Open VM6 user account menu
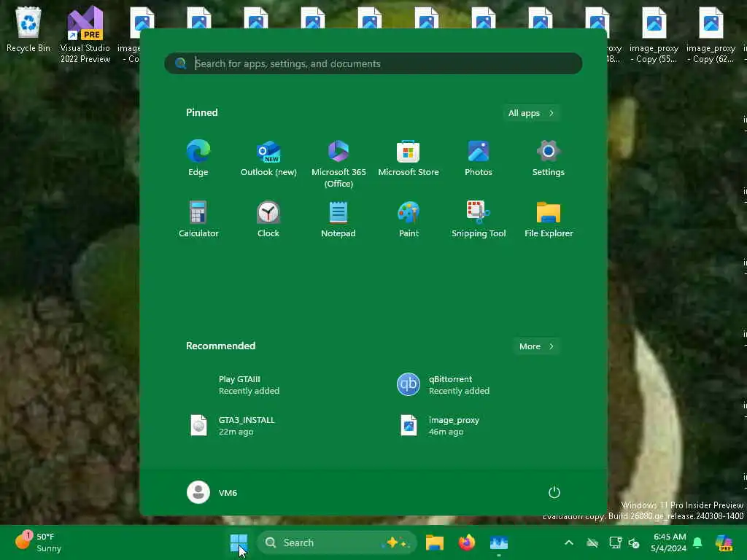The height and width of the screenshot is (560, 747). click(x=212, y=492)
